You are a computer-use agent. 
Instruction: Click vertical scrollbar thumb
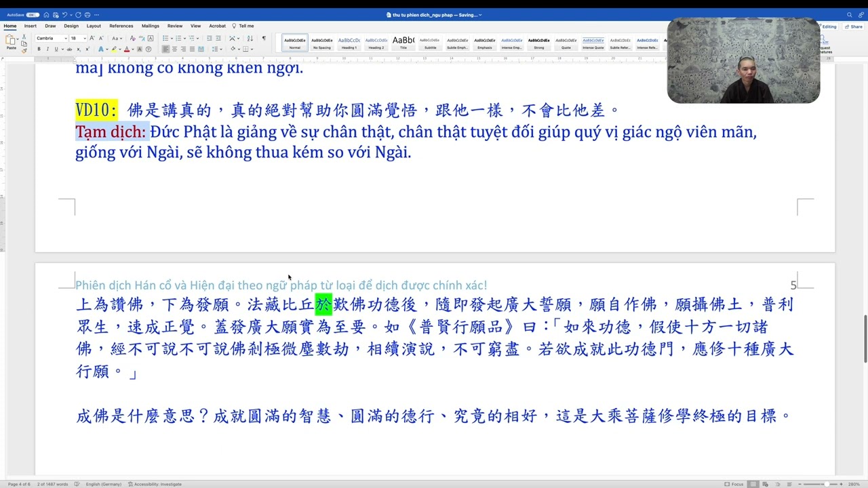[865, 339]
